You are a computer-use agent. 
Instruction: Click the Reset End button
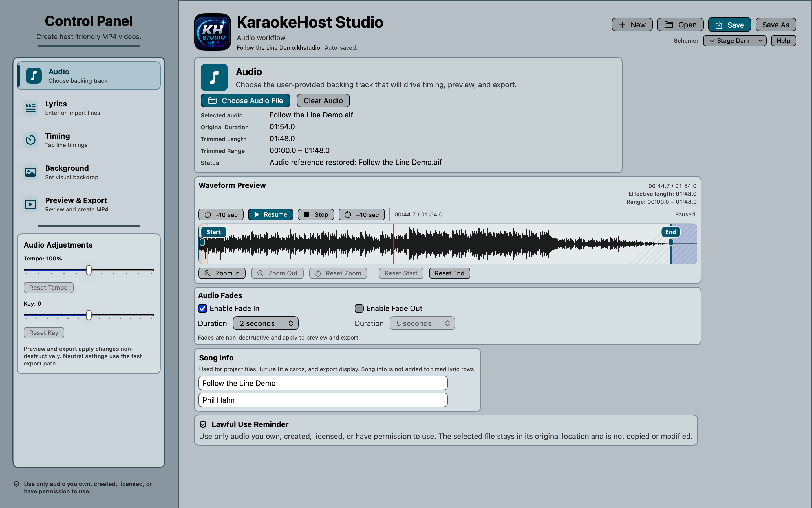point(449,273)
